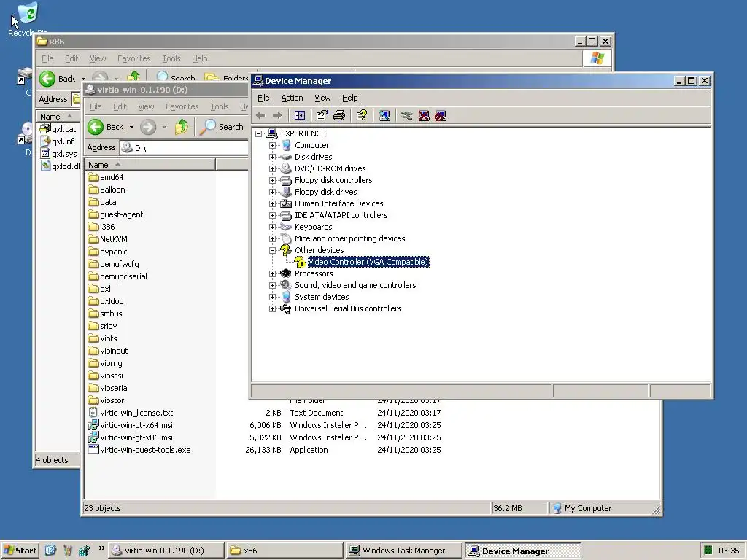Select System devices in tree
Viewport: 747px width, 560px height.
point(322,297)
